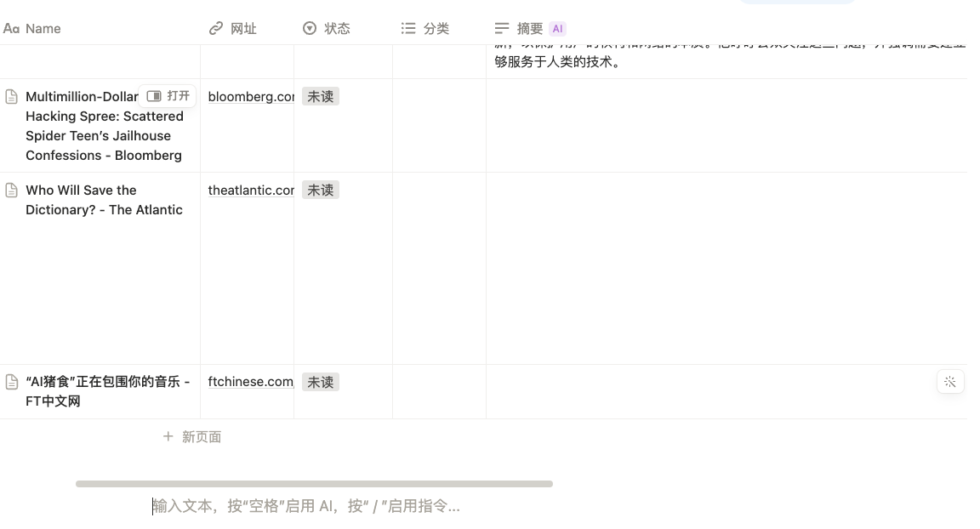Click the magic wand AI autofill icon
The image size is (980, 529).
click(950, 381)
